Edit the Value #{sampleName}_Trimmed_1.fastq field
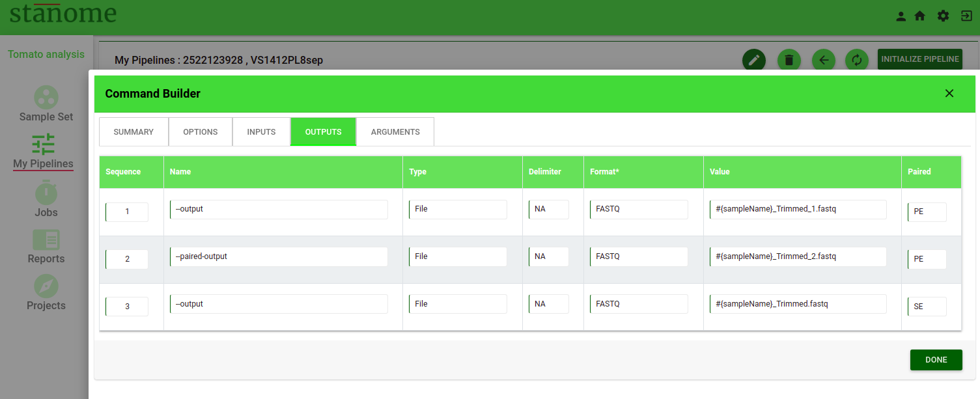 click(798, 209)
